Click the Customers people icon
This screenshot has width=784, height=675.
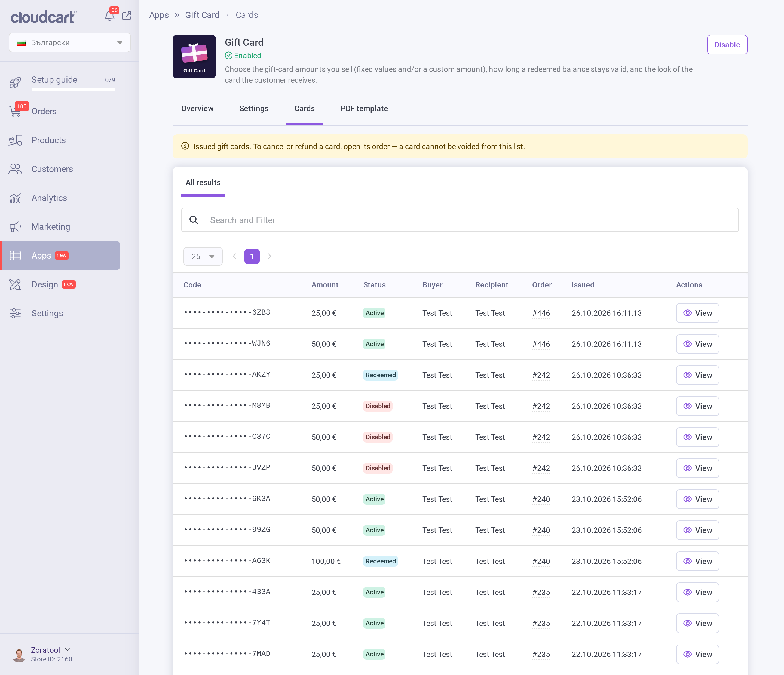tap(15, 169)
